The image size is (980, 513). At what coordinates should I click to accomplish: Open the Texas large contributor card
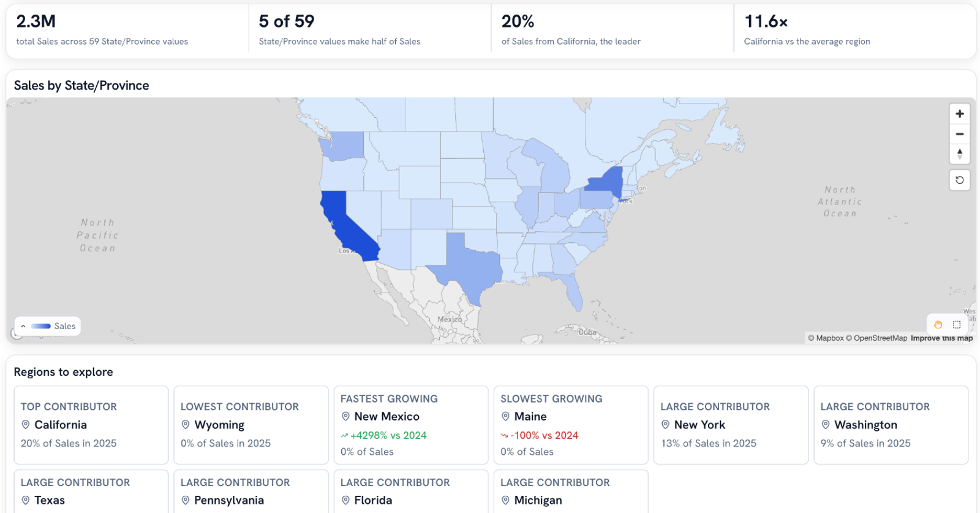[91, 492]
